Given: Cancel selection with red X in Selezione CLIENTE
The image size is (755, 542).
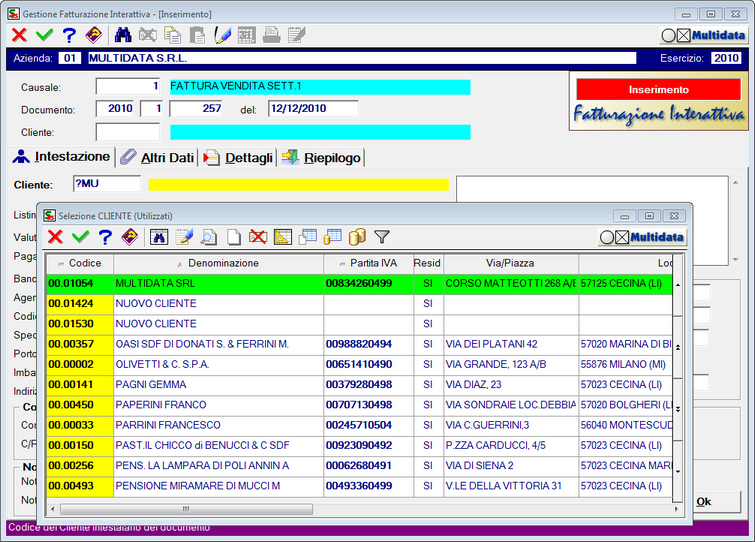Looking at the screenshot, I should 55,237.
